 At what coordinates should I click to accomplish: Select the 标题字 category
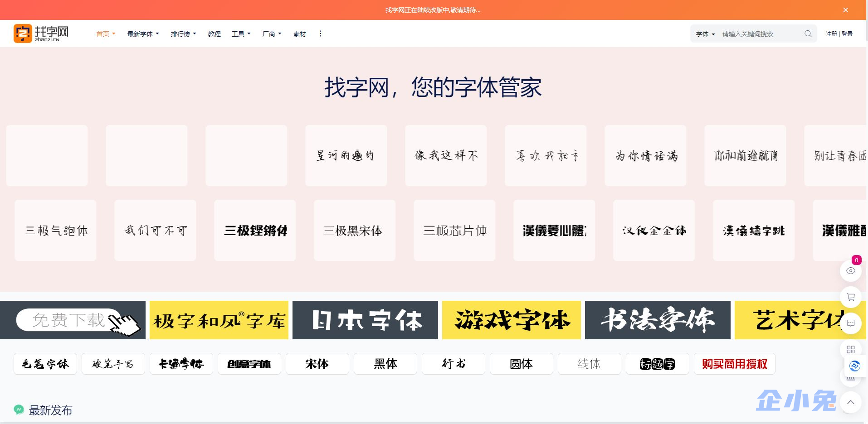(x=658, y=364)
